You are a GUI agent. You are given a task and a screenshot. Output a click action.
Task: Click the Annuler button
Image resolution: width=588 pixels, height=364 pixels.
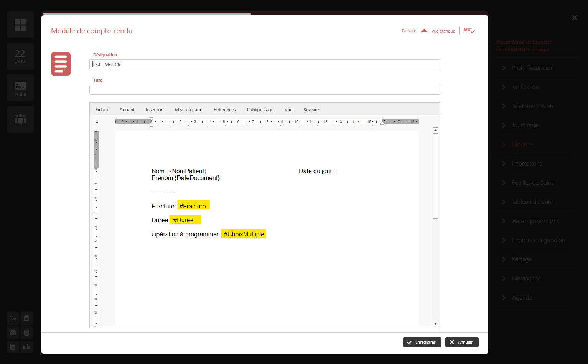[x=462, y=342]
